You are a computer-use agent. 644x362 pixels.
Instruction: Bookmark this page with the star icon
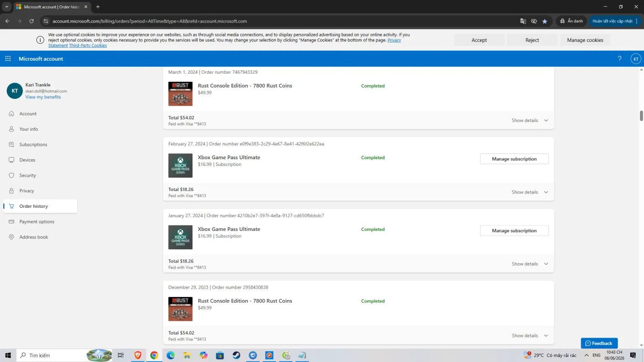(x=545, y=21)
